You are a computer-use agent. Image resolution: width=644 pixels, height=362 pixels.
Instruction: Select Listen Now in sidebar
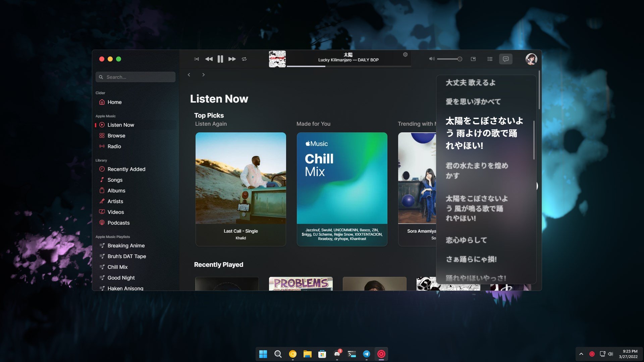point(120,125)
